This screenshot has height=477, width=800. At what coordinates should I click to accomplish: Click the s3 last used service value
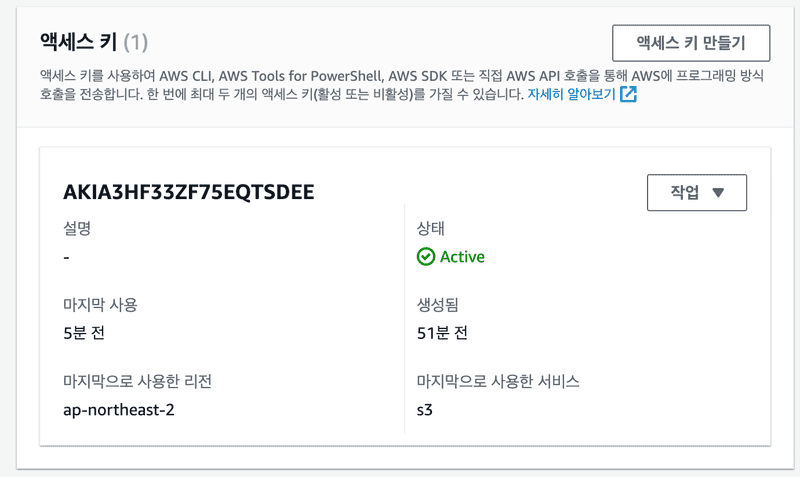point(424,409)
